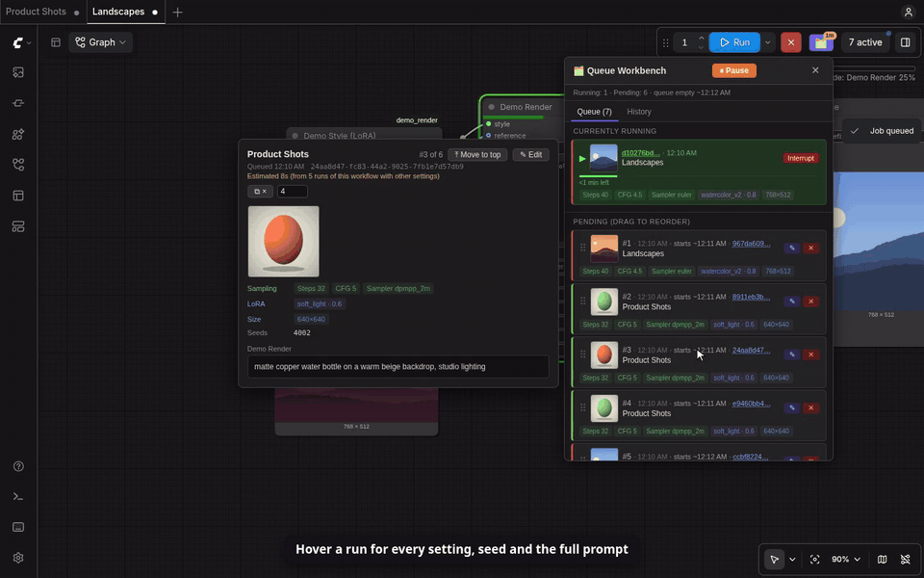The width and height of the screenshot is (924, 578).
Task: Expand the Run button options arrow
Action: tap(768, 42)
